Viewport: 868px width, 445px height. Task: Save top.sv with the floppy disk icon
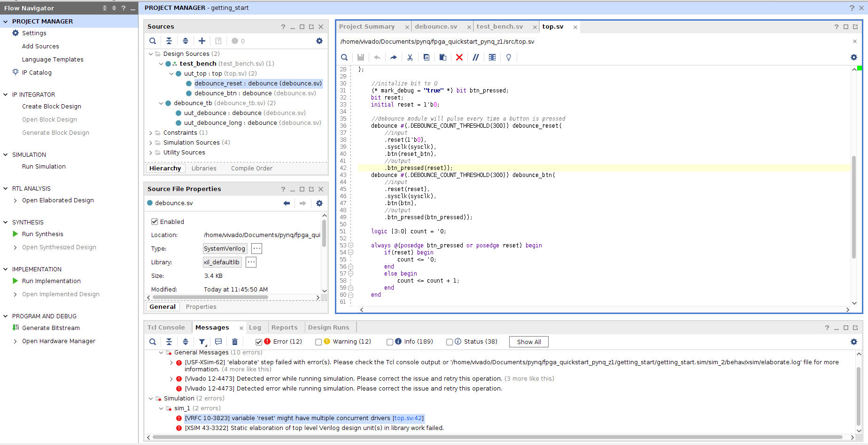pyautogui.click(x=361, y=57)
